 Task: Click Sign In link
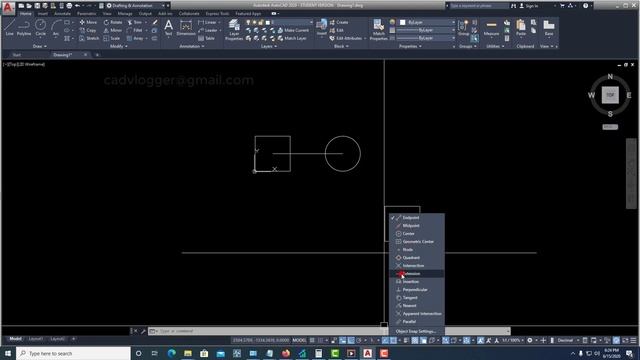[x=529, y=6]
